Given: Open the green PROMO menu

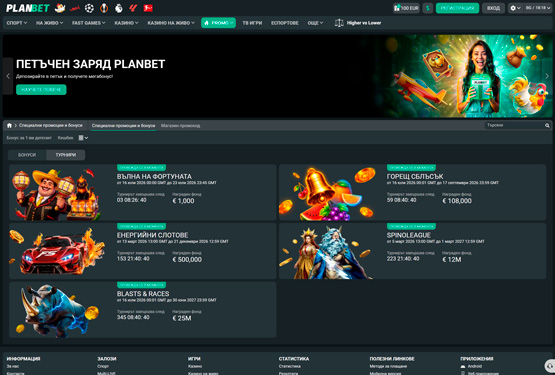Looking at the screenshot, I should pos(218,23).
